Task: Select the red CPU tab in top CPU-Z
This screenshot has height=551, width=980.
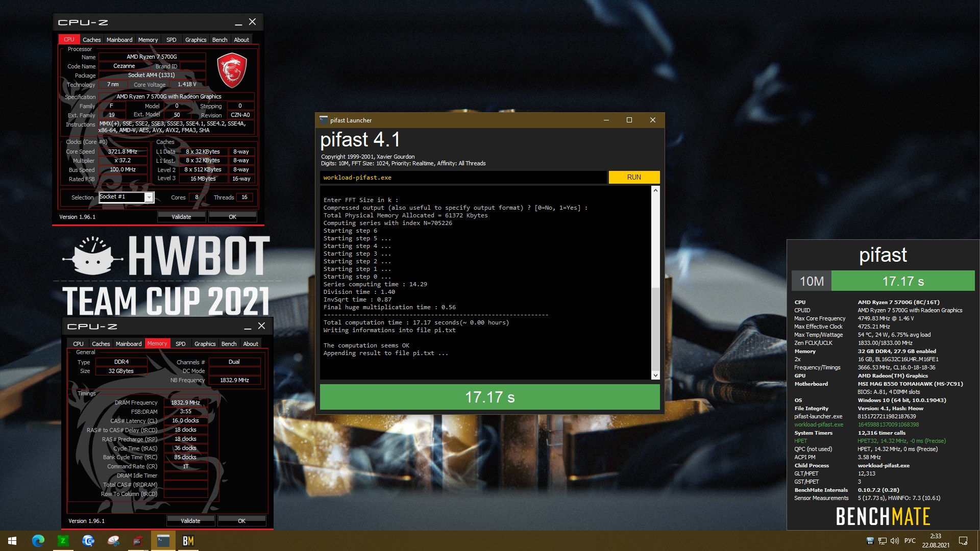Action: (x=69, y=40)
